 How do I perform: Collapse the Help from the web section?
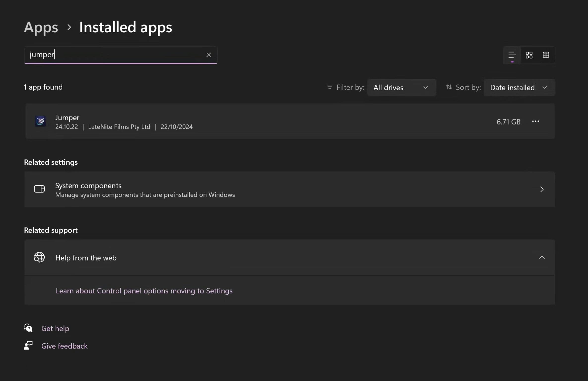click(542, 257)
